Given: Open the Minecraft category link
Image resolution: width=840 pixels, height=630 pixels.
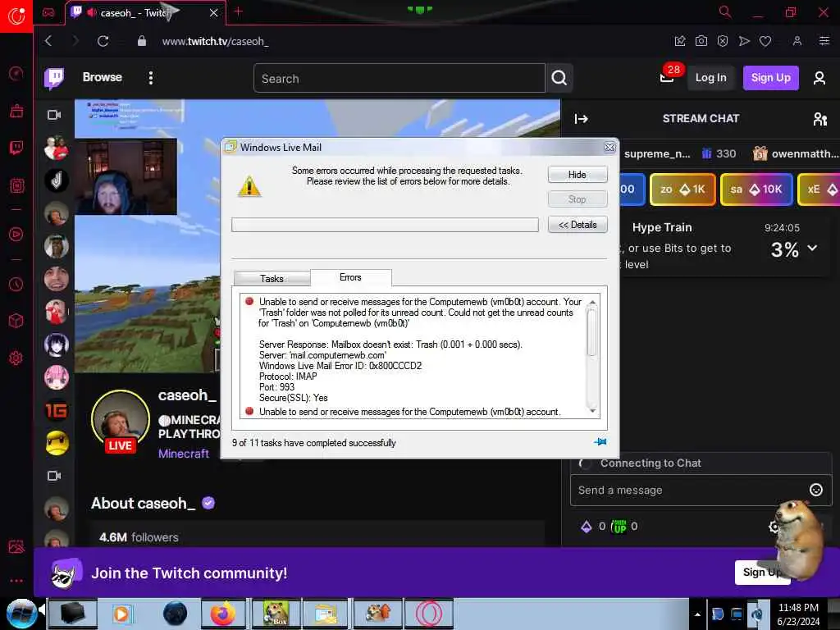Looking at the screenshot, I should coord(184,454).
